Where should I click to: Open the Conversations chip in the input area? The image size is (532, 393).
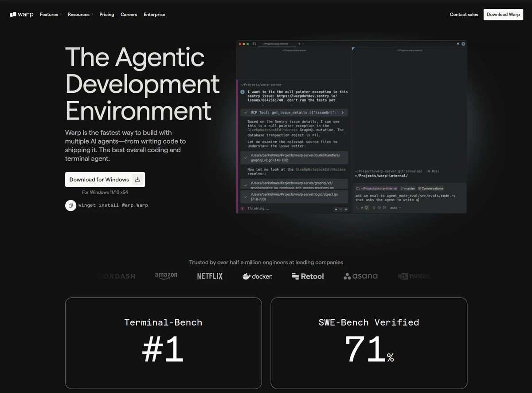coord(431,189)
